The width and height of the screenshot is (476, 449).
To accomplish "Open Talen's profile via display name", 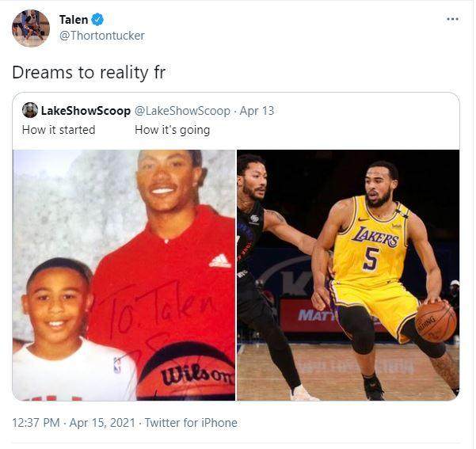I will click(74, 20).
